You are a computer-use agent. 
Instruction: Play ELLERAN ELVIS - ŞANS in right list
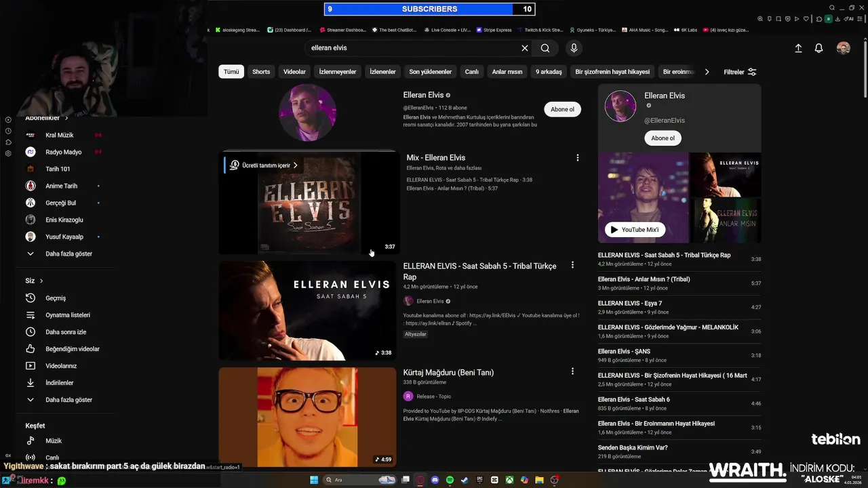coord(679,355)
